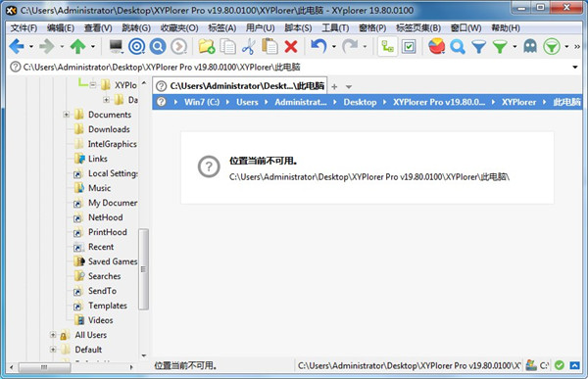Image resolution: width=588 pixels, height=379 pixels.
Task: Click the blue Undo arrow icon
Action: 318,46
